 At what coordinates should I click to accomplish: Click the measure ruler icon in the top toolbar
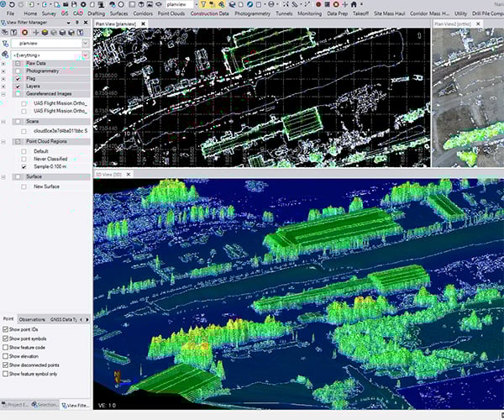pos(295,4)
